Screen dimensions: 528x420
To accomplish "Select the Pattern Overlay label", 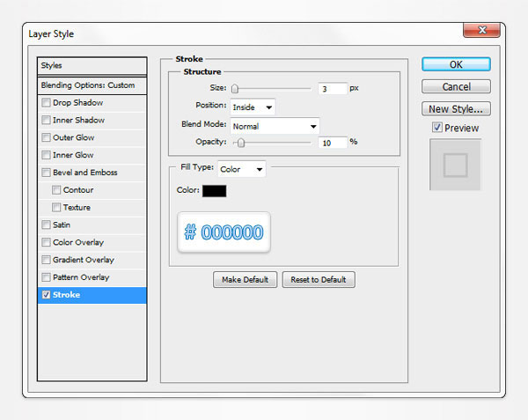I will tap(81, 277).
